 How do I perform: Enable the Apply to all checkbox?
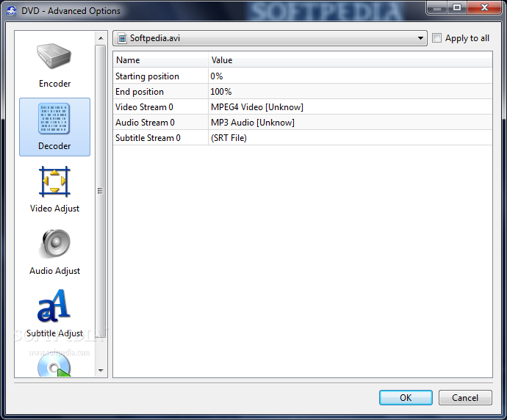click(x=436, y=37)
